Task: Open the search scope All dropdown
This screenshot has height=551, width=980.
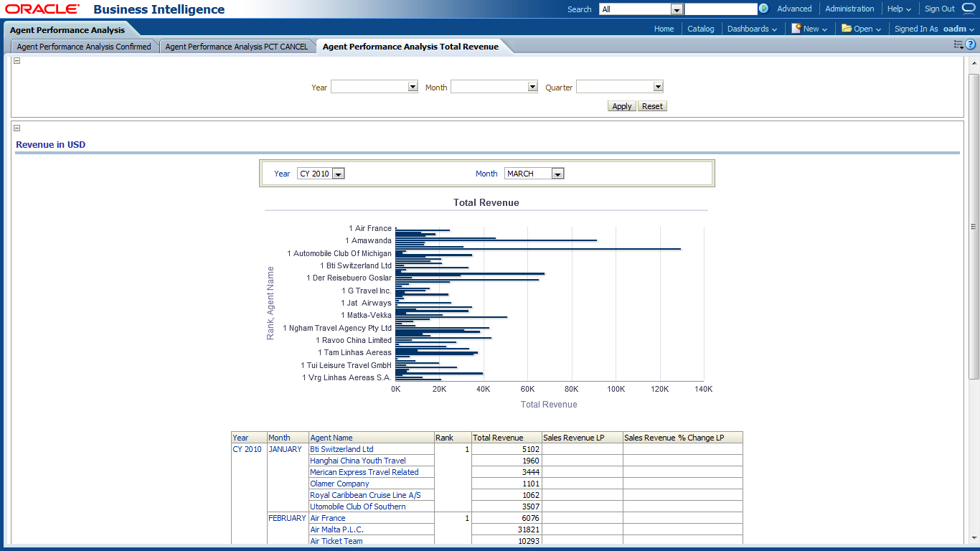Action: (x=676, y=9)
